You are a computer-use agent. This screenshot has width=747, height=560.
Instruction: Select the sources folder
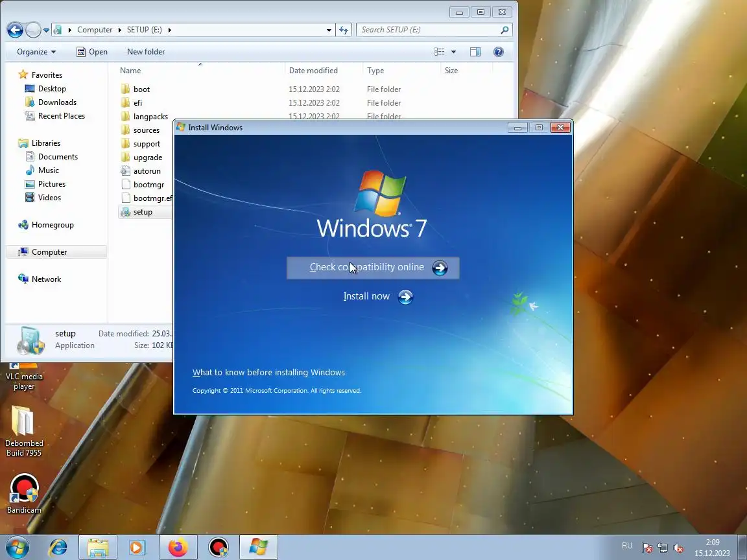point(147,130)
